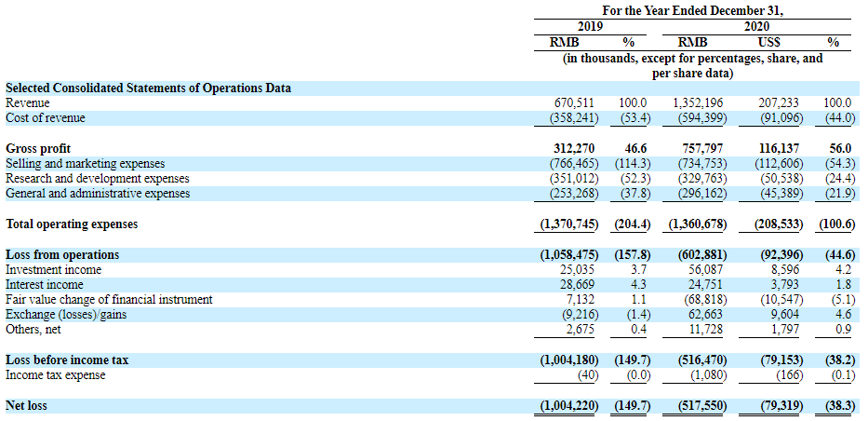The image size is (868, 421).
Task: Click the Exchange (losses)/gains row label
Action: pos(67,314)
